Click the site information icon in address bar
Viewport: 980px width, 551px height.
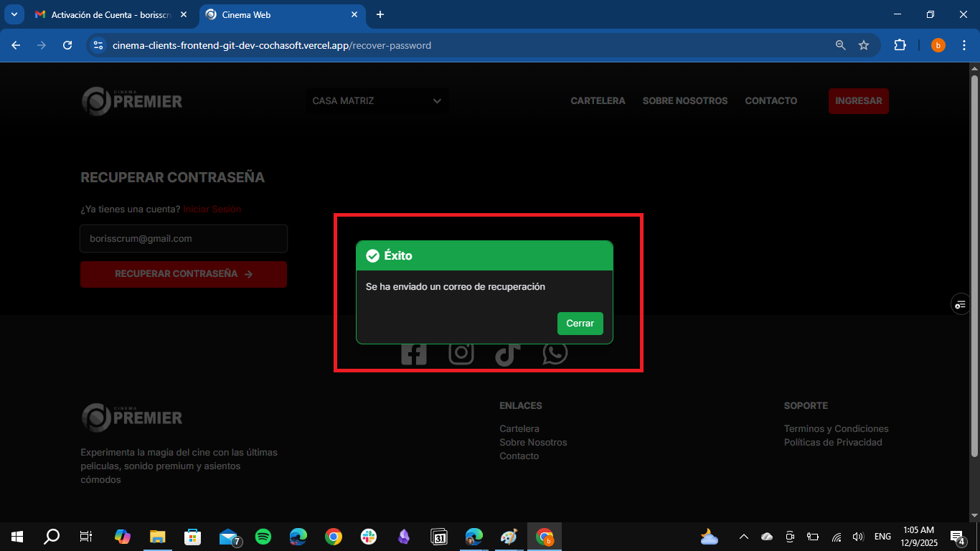coord(99,45)
